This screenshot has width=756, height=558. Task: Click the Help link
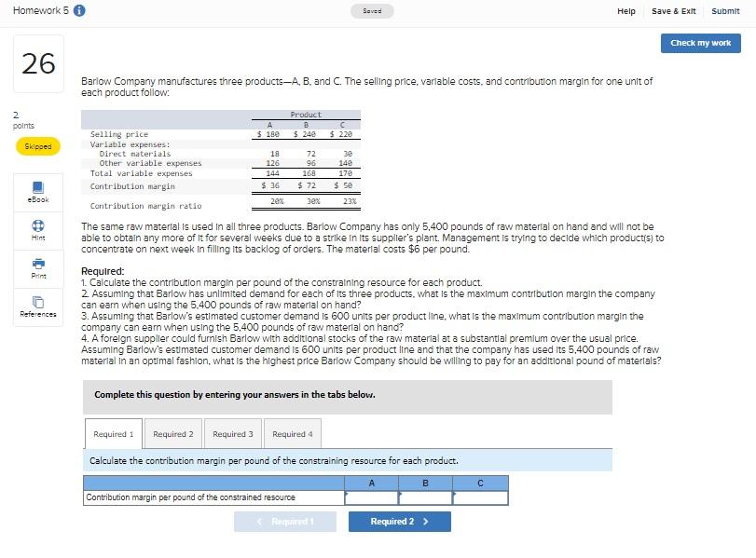[x=626, y=11]
